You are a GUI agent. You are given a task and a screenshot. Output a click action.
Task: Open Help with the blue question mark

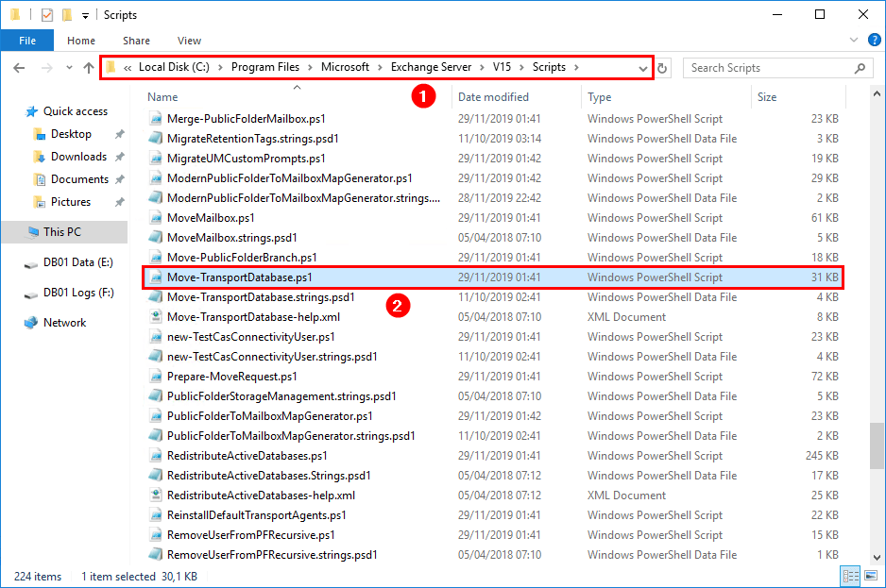tap(873, 40)
